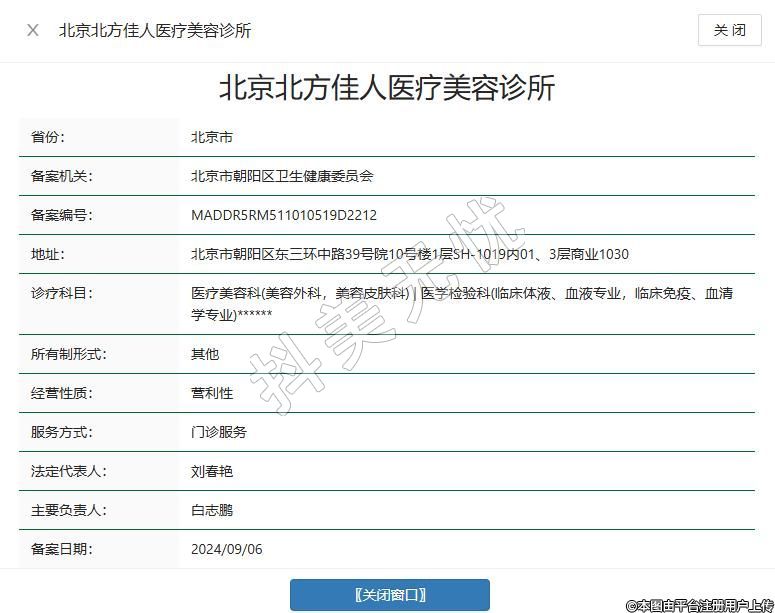
Task: Select legal representative name 刘春艳
Action: 212,471
